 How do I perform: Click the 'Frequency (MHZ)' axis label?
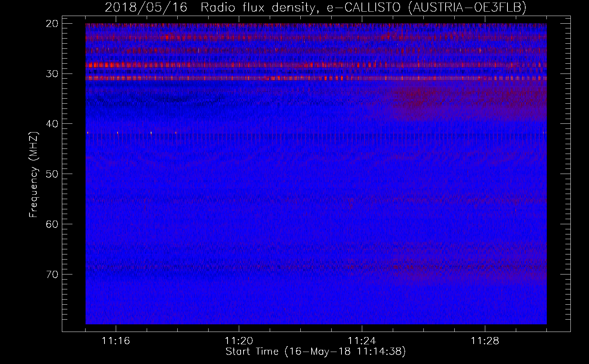click(x=33, y=174)
